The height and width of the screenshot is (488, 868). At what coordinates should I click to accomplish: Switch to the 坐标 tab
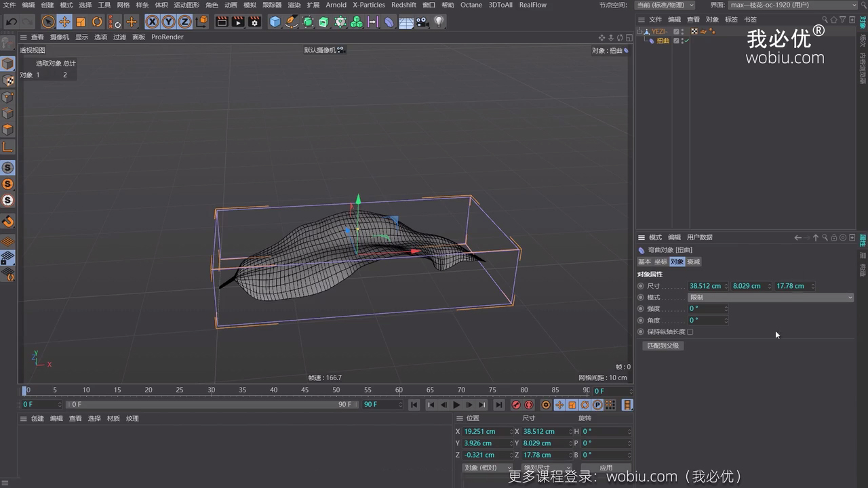tap(660, 262)
